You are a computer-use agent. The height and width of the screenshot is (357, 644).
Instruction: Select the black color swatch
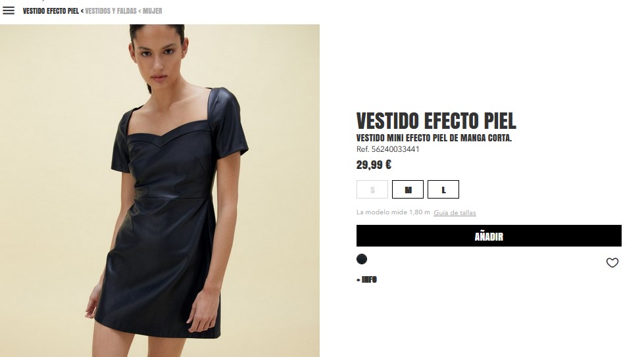click(x=361, y=259)
